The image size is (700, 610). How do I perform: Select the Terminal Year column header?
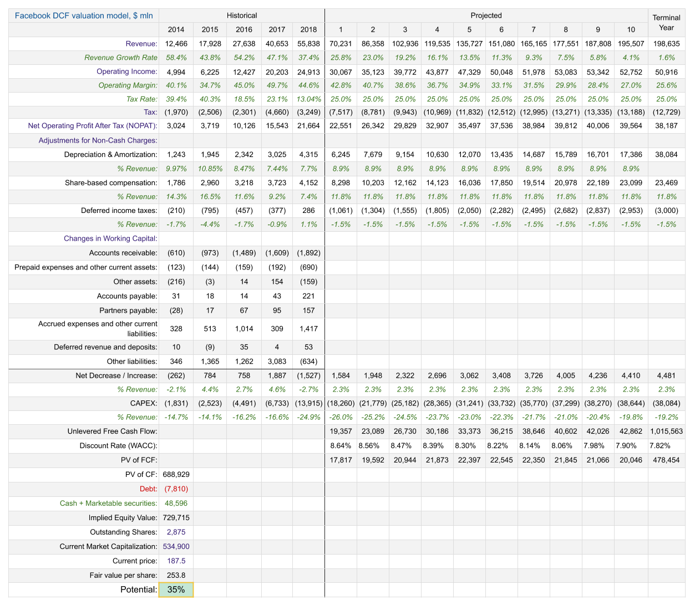tap(666, 23)
